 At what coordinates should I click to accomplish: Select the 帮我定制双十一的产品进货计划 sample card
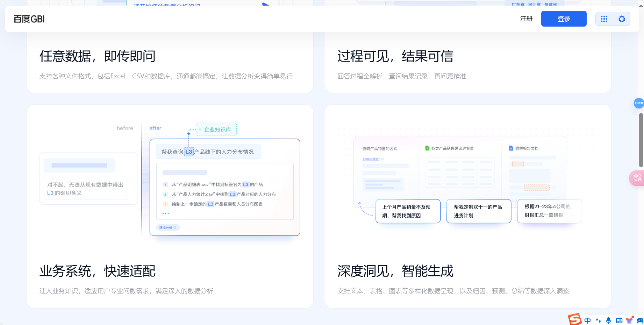pos(478,211)
